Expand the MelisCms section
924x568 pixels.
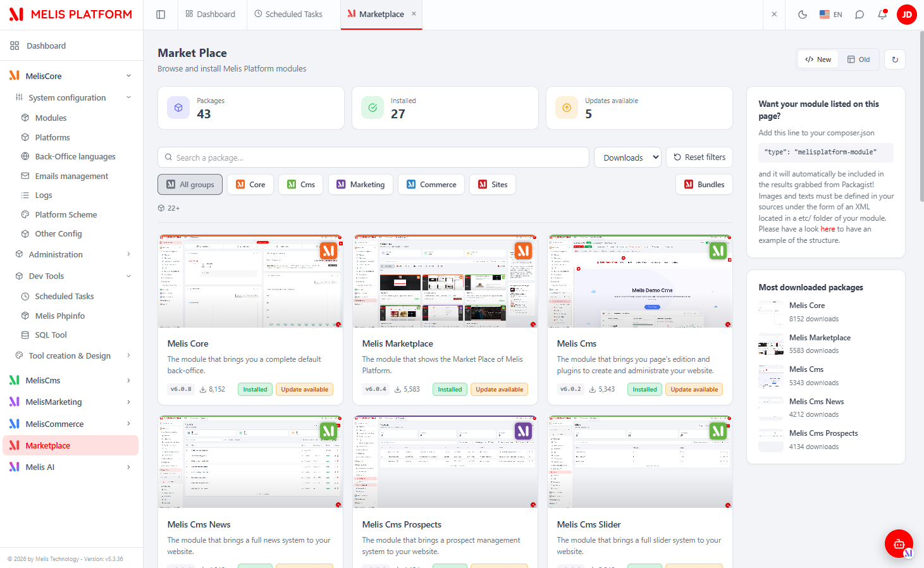128,380
